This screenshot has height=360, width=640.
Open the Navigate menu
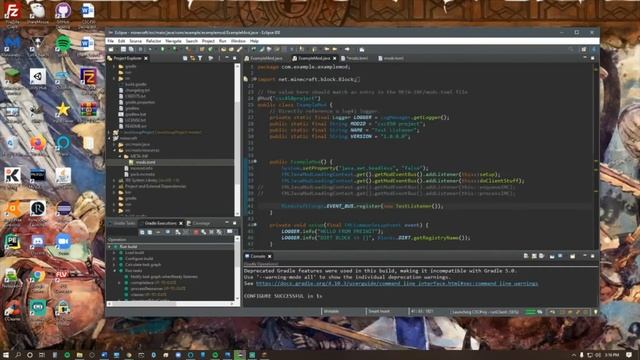click(x=173, y=41)
